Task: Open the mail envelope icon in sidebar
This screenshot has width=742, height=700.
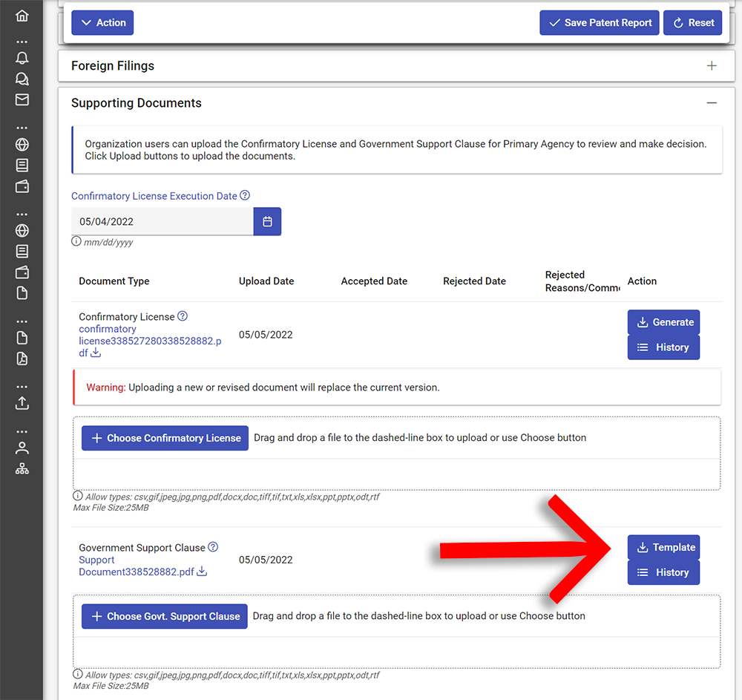Action: 22,99
